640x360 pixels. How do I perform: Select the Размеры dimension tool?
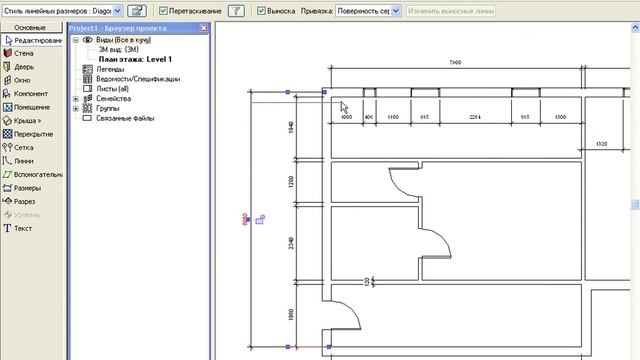22,188
